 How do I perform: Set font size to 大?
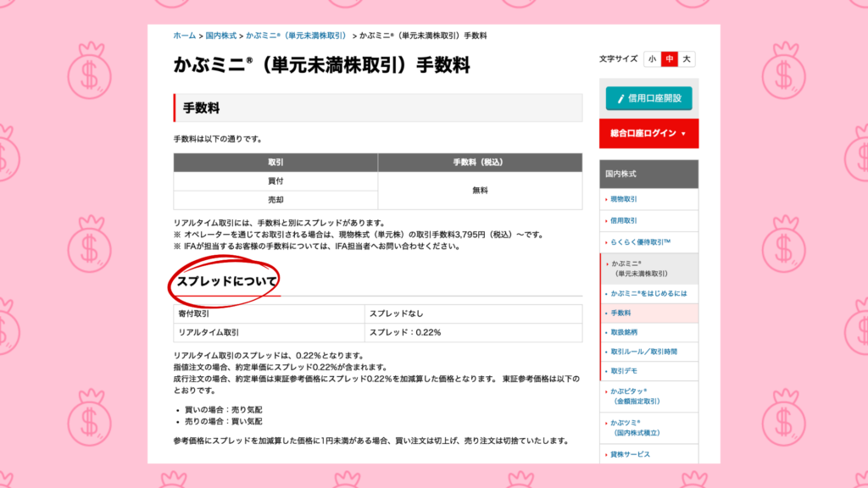pos(687,59)
